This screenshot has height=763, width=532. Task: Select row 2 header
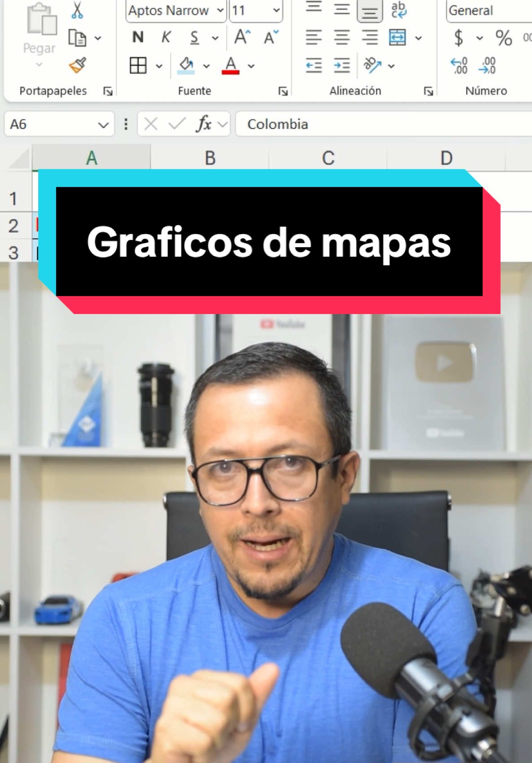[13, 226]
